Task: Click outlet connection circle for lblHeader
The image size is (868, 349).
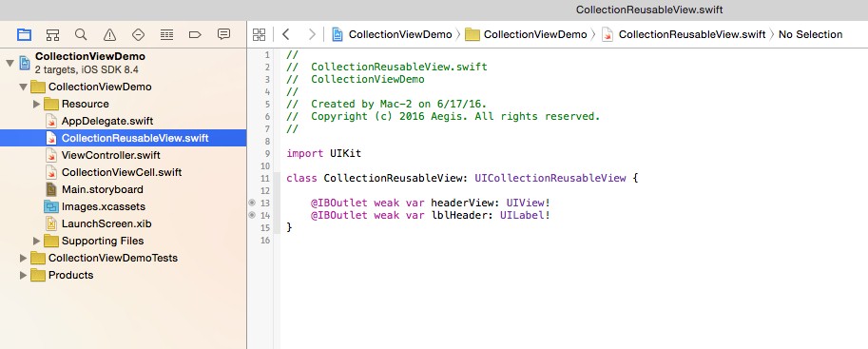Action: (x=253, y=215)
